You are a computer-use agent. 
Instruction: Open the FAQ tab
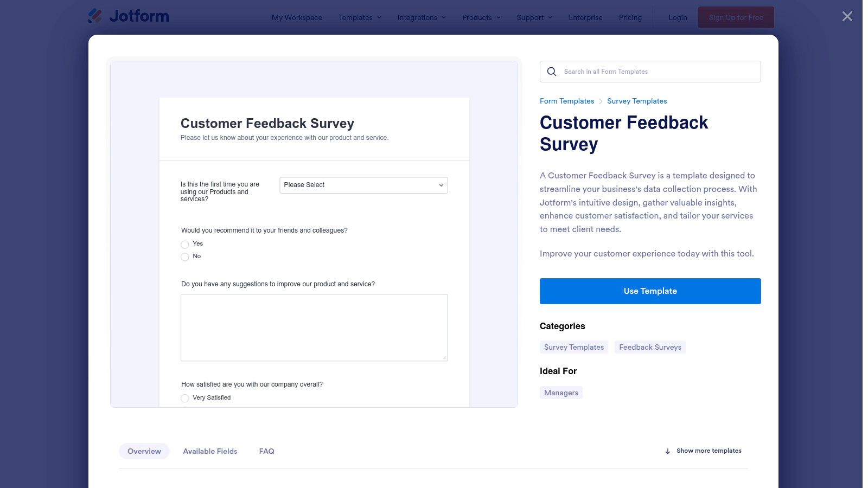click(266, 451)
